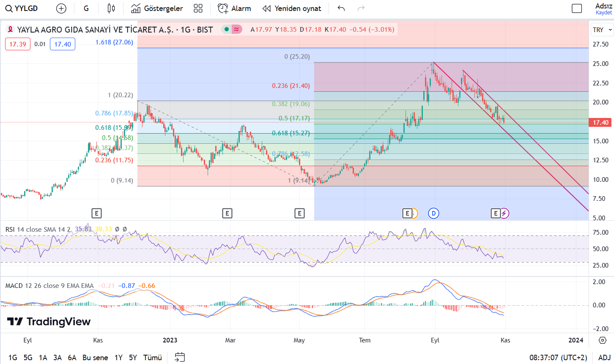Click the red 17.39 sell price button

(x=18, y=44)
